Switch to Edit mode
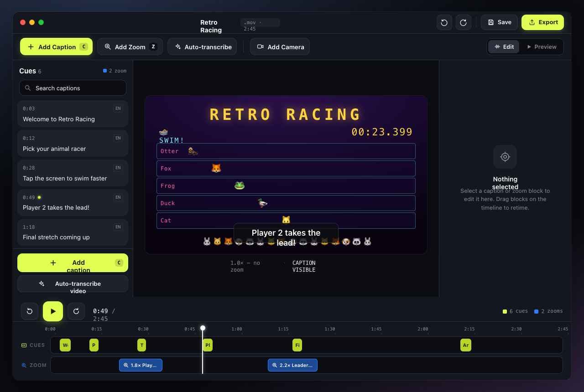The image size is (584, 392). tap(504, 46)
